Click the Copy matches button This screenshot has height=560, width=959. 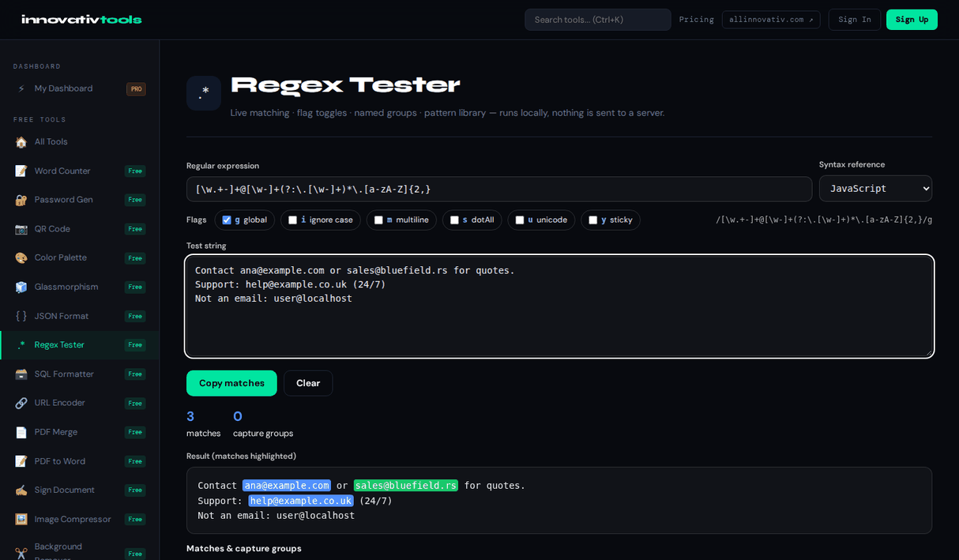pos(231,383)
